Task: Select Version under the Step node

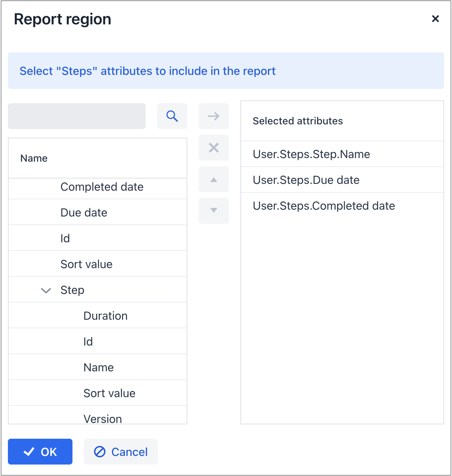Action: [103, 419]
